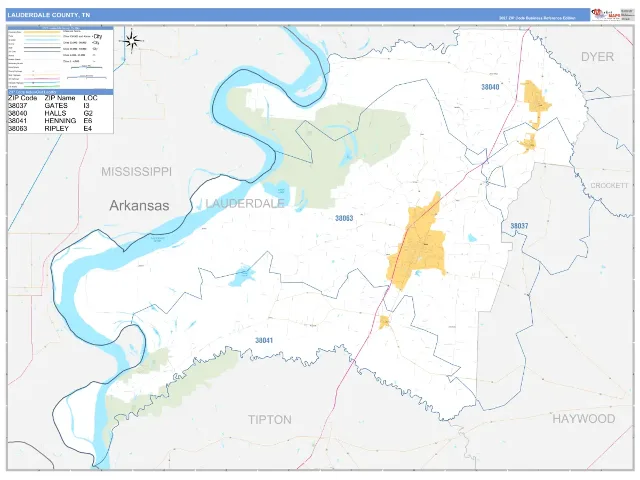Click the 'DYER' county label on the map
The width and height of the screenshot is (640, 480).
[597, 57]
